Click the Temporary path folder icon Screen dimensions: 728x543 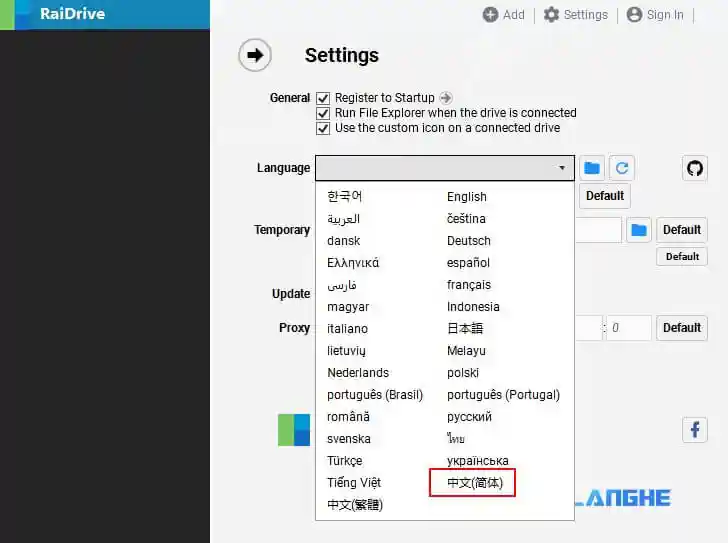coord(639,230)
